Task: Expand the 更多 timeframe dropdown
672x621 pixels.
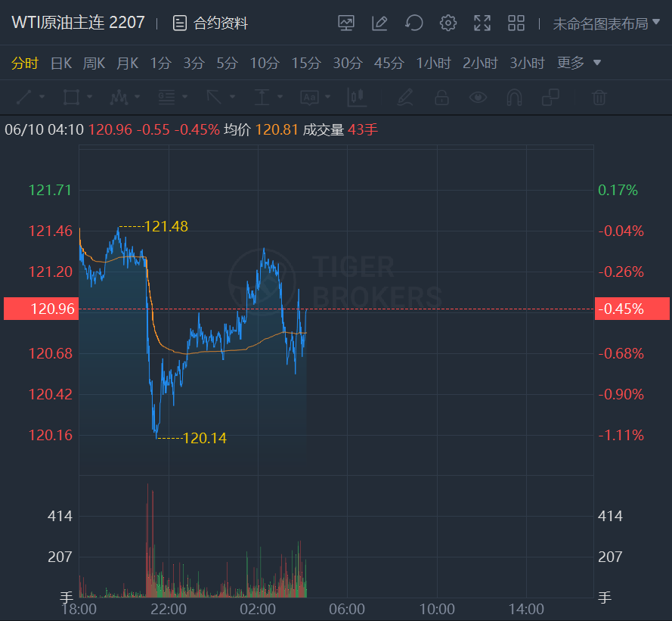Action: click(579, 63)
